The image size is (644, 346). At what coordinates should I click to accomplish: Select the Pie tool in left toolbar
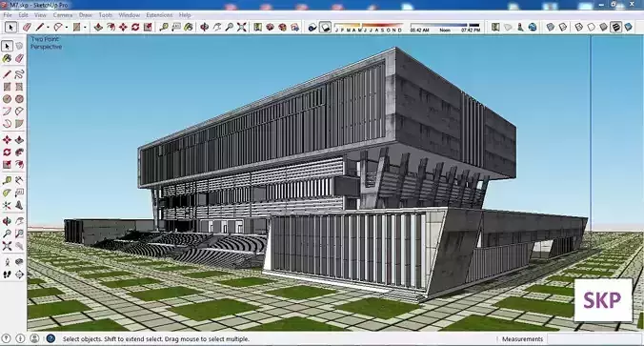coord(19,123)
